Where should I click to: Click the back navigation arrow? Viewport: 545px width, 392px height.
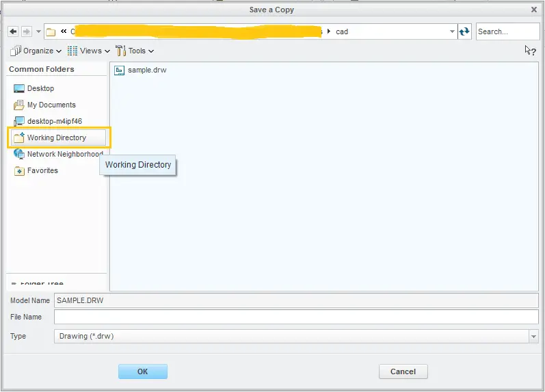tap(13, 31)
